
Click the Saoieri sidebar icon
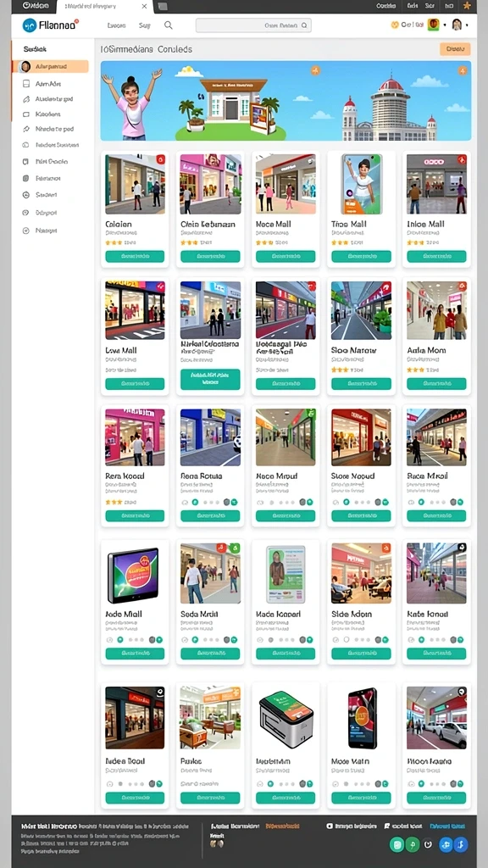(25, 195)
